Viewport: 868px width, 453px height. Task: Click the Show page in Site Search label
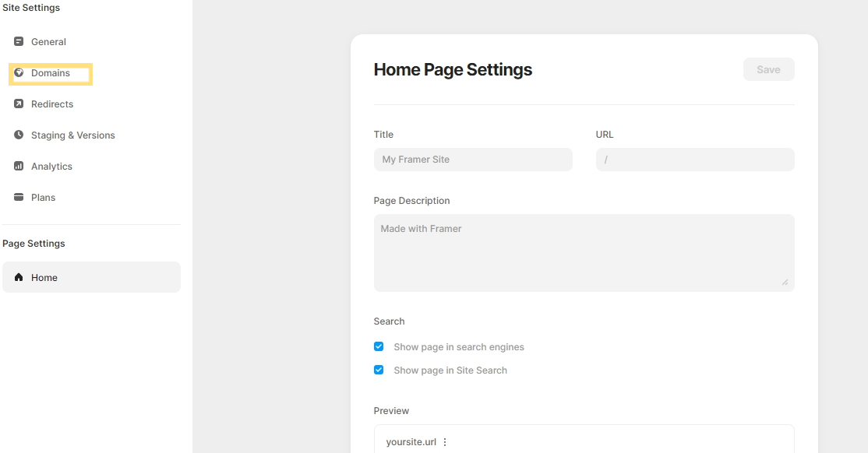click(450, 370)
